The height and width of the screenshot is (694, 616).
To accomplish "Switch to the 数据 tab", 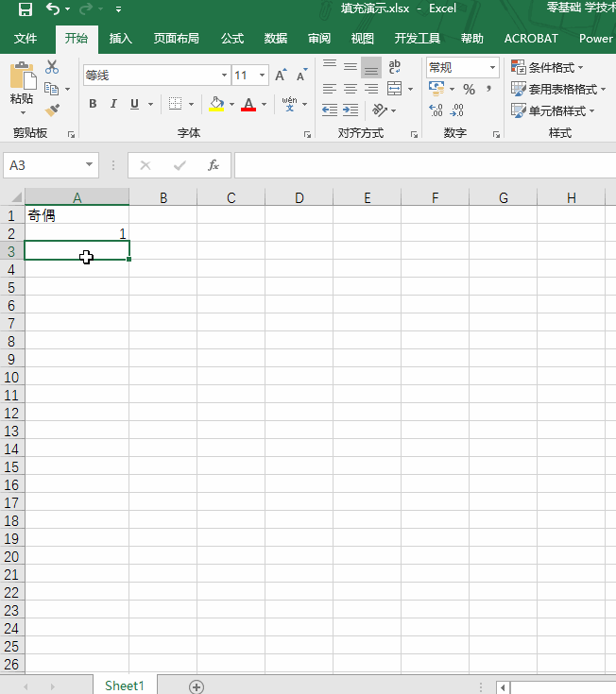I will (x=276, y=39).
